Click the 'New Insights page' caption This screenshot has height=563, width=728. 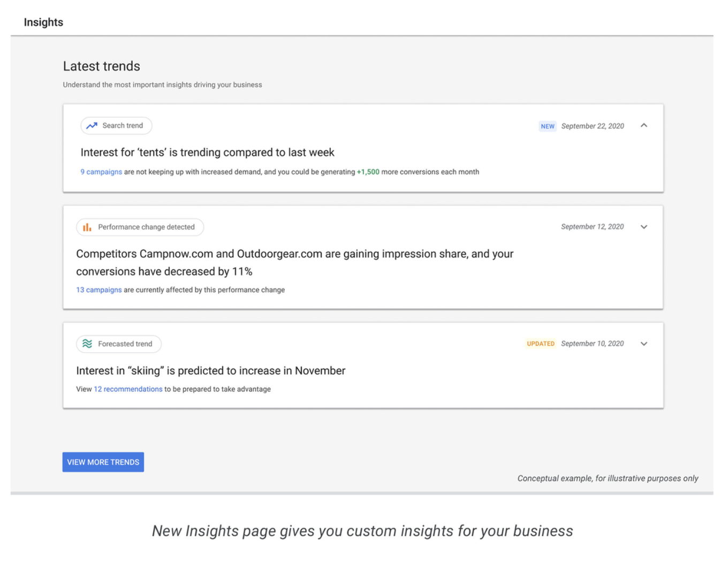click(362, 531)
